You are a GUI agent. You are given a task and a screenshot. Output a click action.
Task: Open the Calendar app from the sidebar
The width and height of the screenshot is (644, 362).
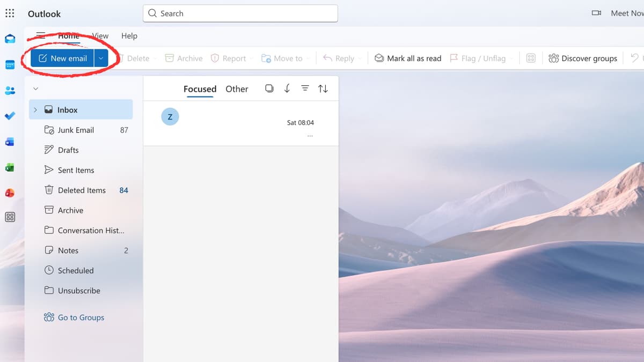pyautogui.click(x=10, y=64)
